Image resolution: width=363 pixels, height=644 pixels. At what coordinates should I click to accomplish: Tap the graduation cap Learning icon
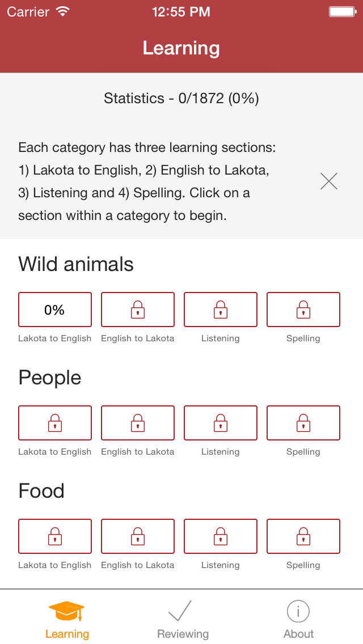click(67, 611)
